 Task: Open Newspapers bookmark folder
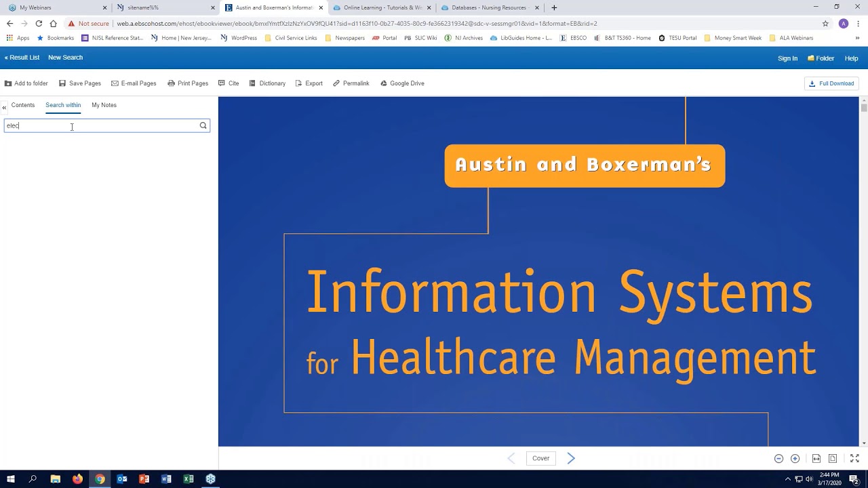tap(345, 38)
